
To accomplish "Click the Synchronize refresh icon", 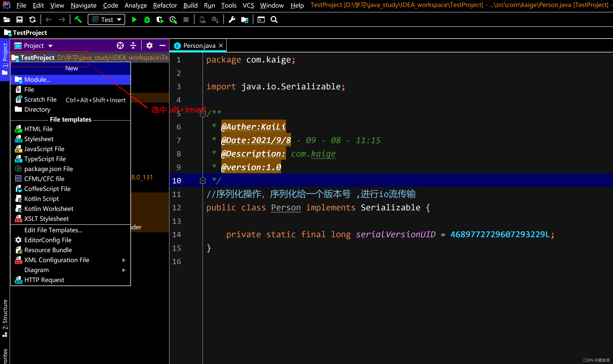I will 32,20.
